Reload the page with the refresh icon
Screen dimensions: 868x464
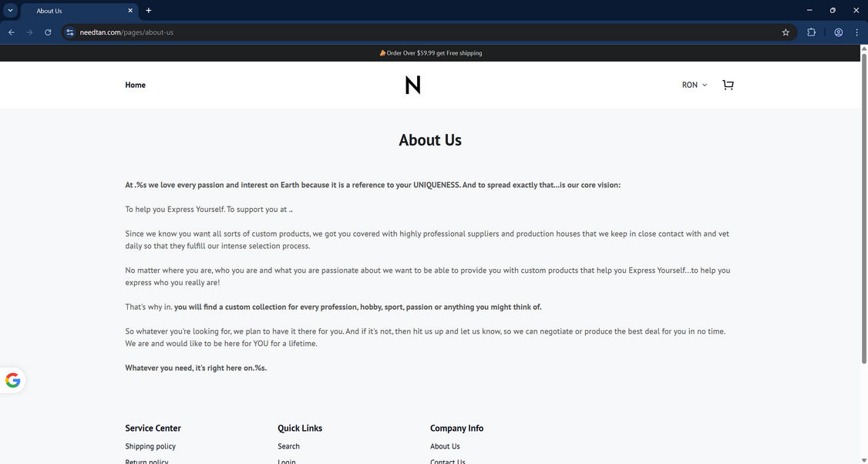48,32
